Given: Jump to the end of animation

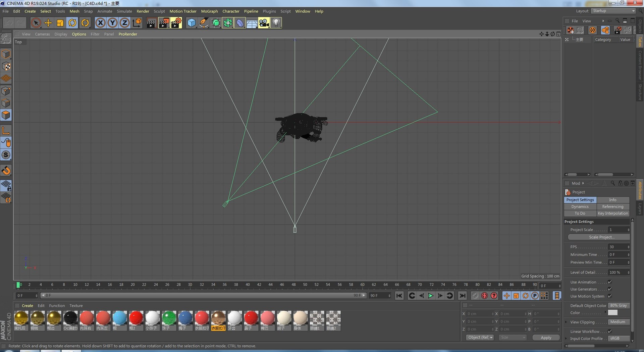Looking at the screenshot, I should (462, 296).
